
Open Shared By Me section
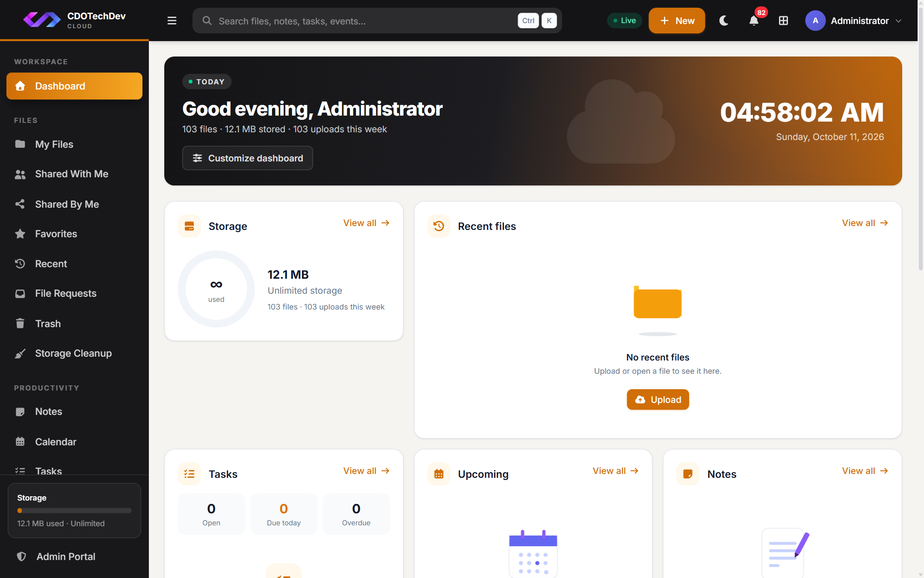coord(74,204)
